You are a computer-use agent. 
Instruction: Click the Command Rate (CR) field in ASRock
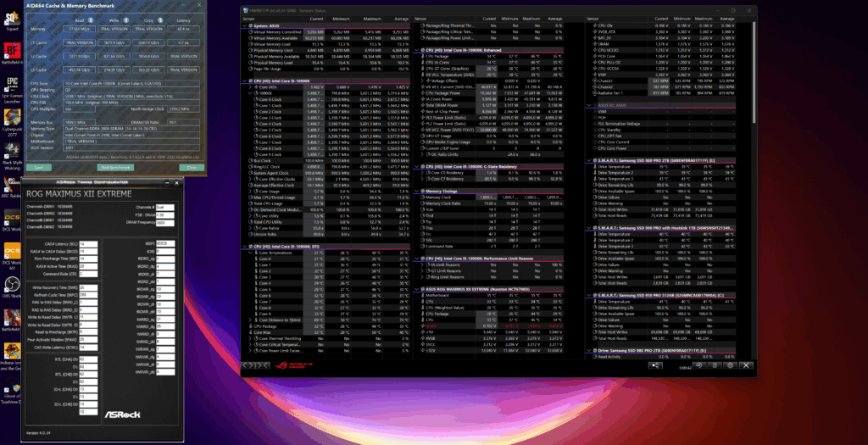coord(88,274)
